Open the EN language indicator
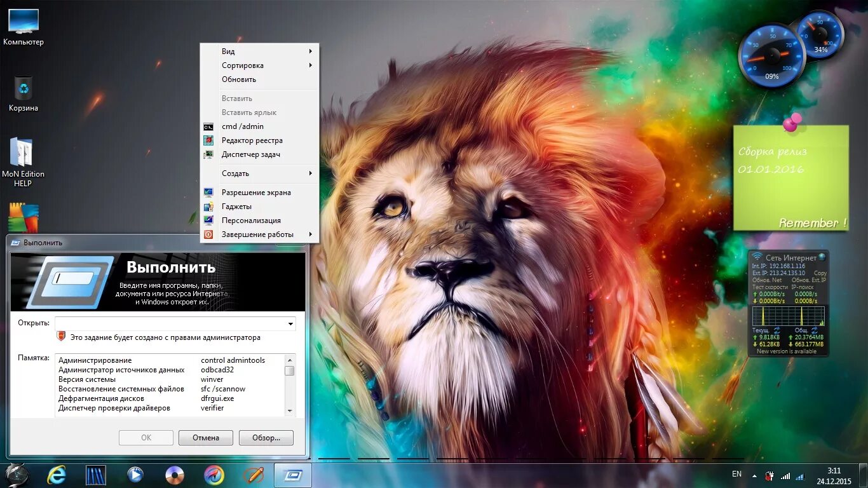 tap(736, 474)
